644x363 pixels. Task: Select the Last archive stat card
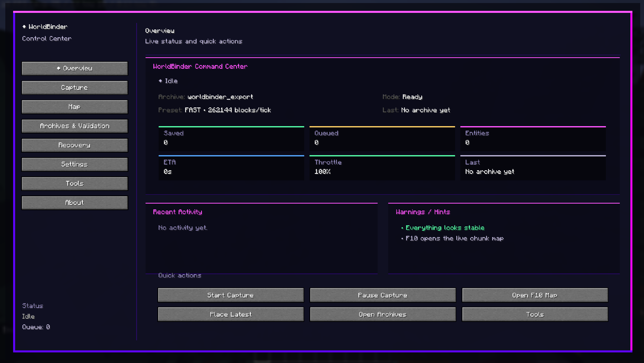[x=533, y=167]
